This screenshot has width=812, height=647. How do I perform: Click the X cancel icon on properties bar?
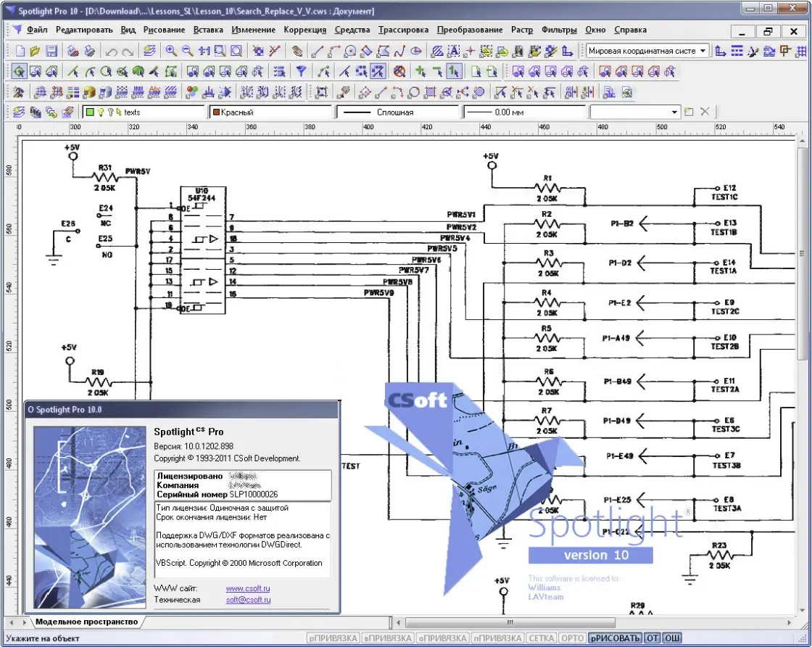(705, 112)
